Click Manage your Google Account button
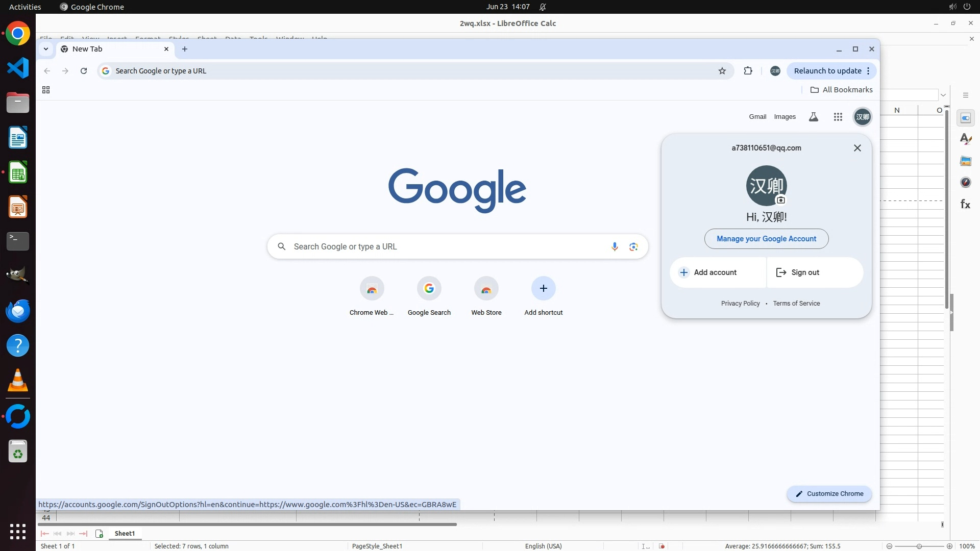 pos(766,239)
